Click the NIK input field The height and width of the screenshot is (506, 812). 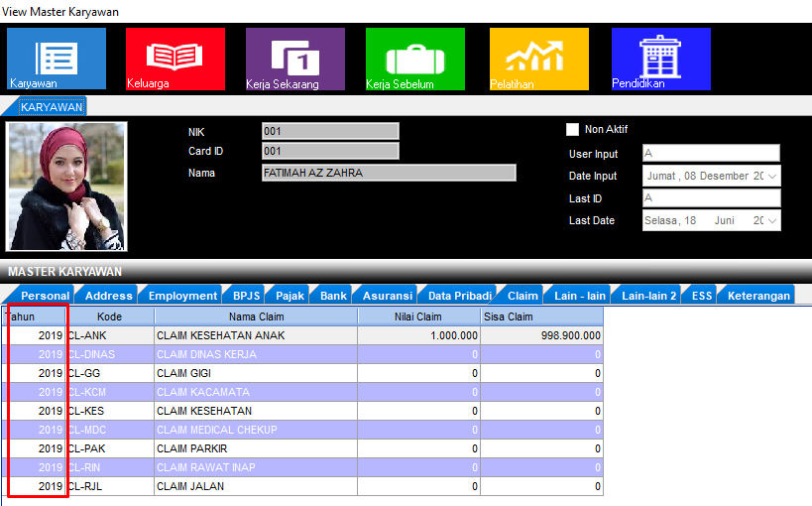pyautogui.click(x=330, y=131)
